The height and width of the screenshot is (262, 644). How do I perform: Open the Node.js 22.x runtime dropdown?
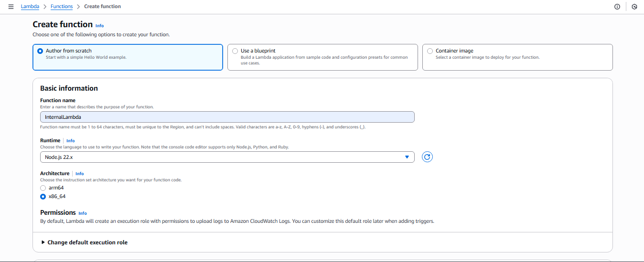(x=227, y=157)
